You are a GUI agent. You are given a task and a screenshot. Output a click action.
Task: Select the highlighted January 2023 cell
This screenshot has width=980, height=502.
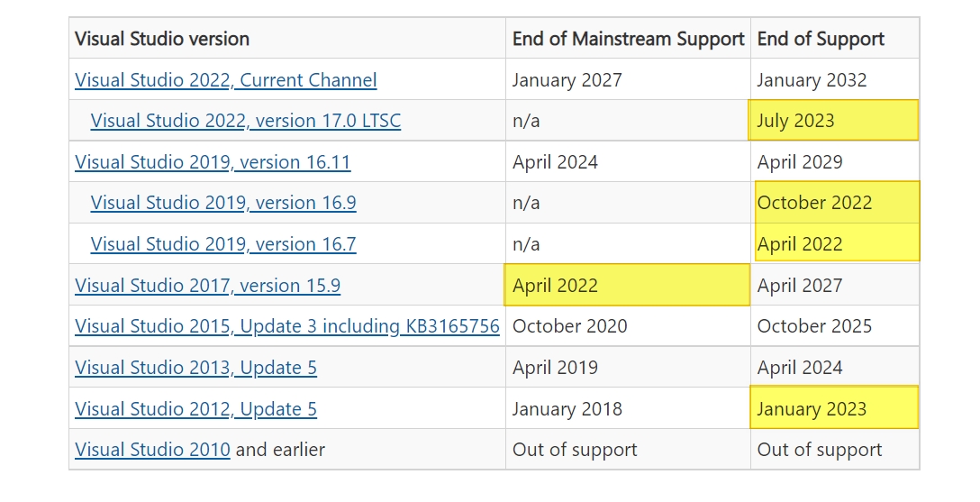click(x=834, y=407)
